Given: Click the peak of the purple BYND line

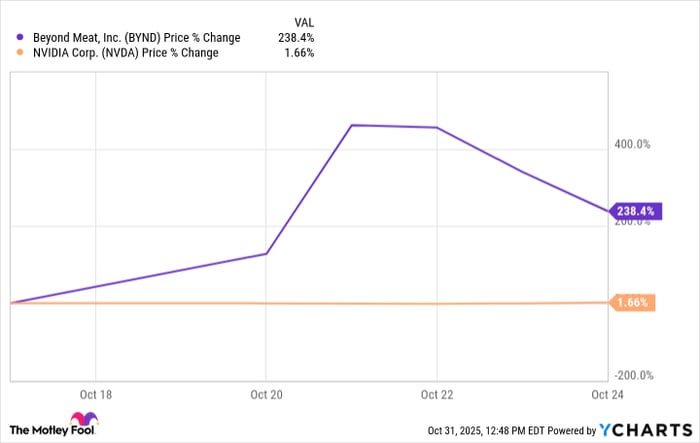Looking at the screenshot, I should pyautogui.click(x=352, y=125).
